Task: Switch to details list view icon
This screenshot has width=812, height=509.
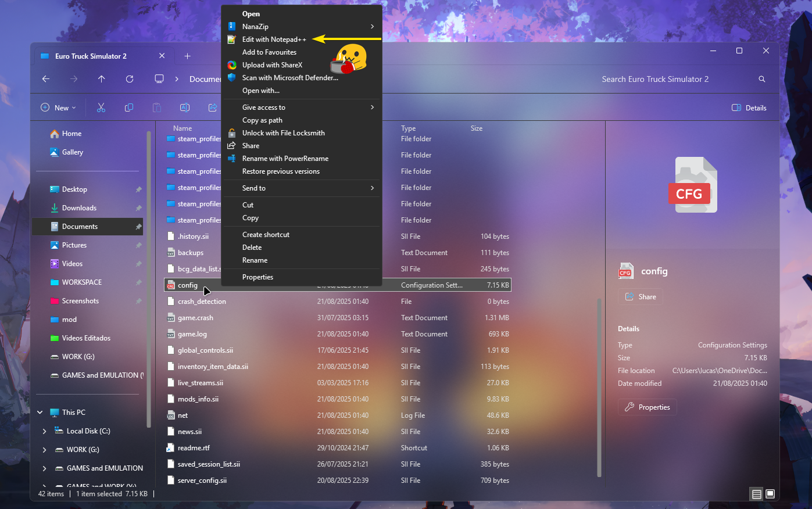Action: [756, 494]
